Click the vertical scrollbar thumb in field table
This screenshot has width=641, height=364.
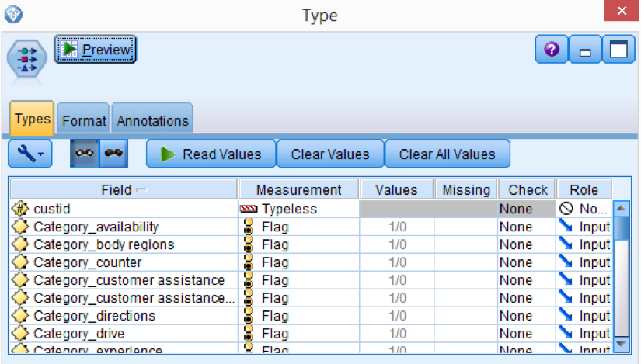click(622, 228)
